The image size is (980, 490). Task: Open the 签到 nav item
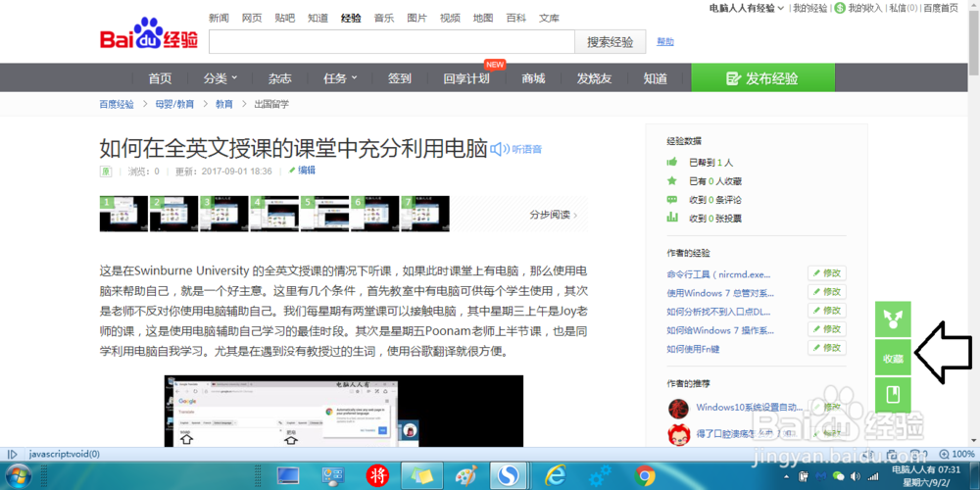point(400,78)
